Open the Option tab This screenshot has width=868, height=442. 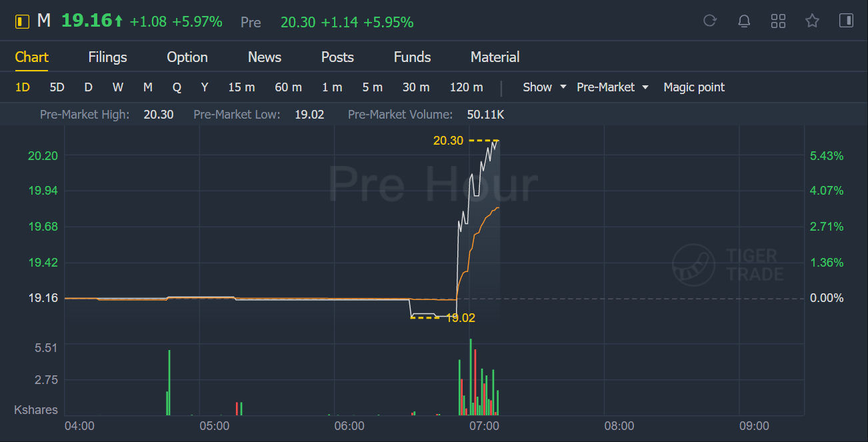[187, 57]
